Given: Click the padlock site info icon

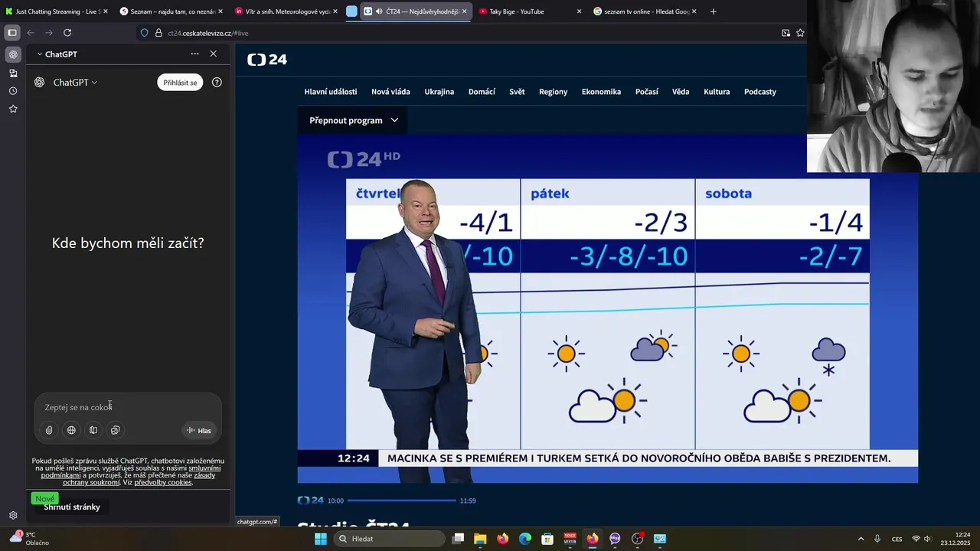Looking at the screenshot, I should 158,33.
